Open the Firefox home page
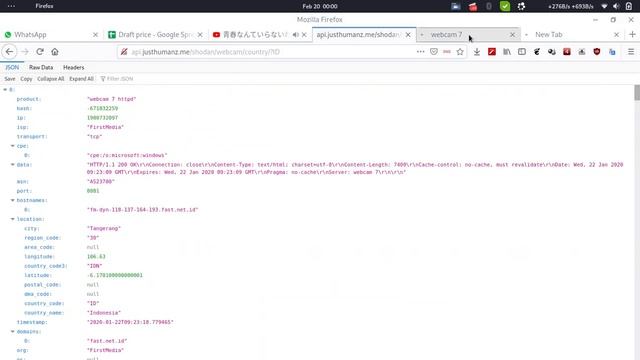Screen dimensions: 640x360 click(55, 52)
